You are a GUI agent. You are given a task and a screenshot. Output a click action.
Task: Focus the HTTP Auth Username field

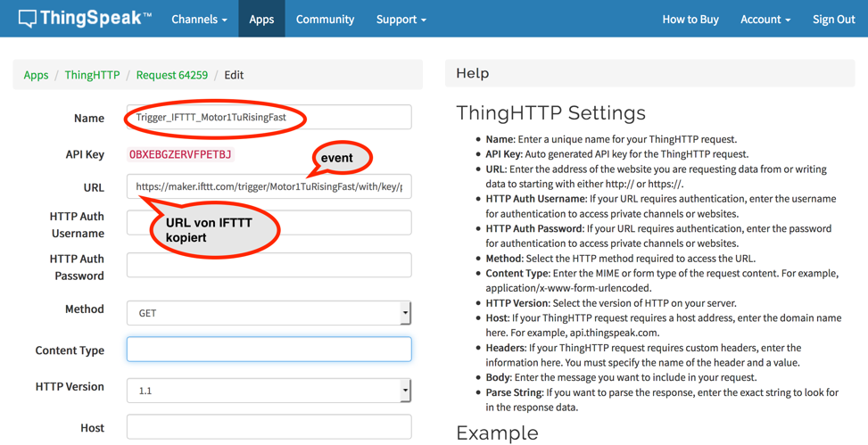[348, 223]
